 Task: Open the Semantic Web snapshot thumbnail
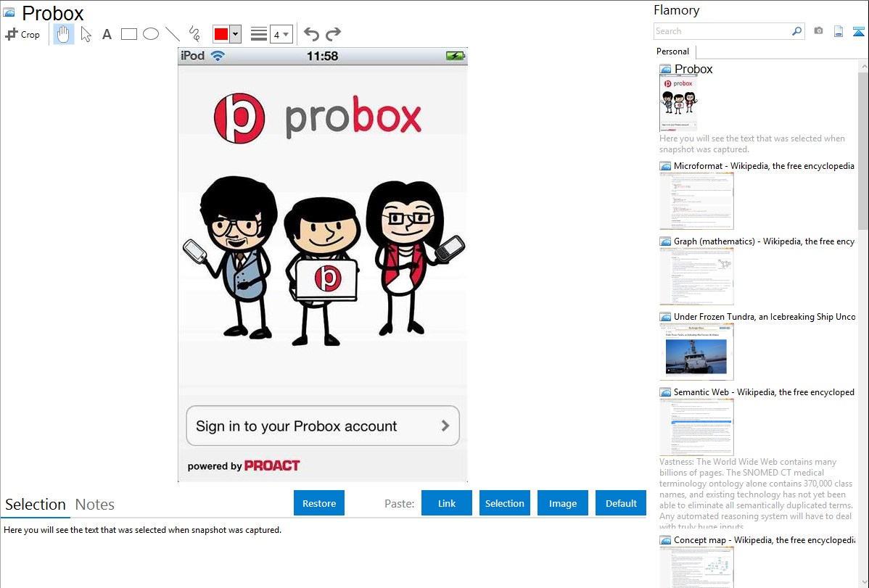(696, 427)
